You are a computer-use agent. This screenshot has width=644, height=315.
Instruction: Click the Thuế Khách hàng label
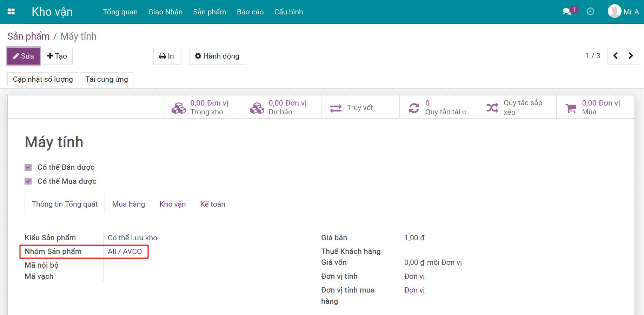point(351,252)
